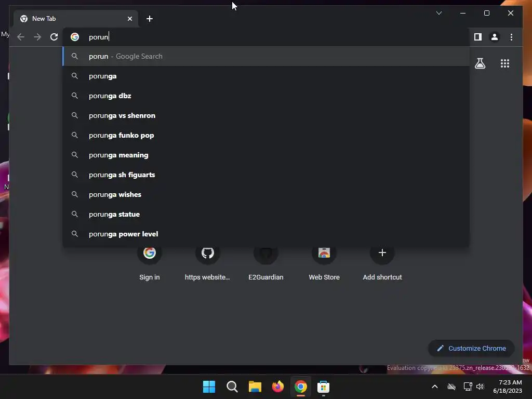
Task: Open Windows taskbar search
Action: (232, 387)
